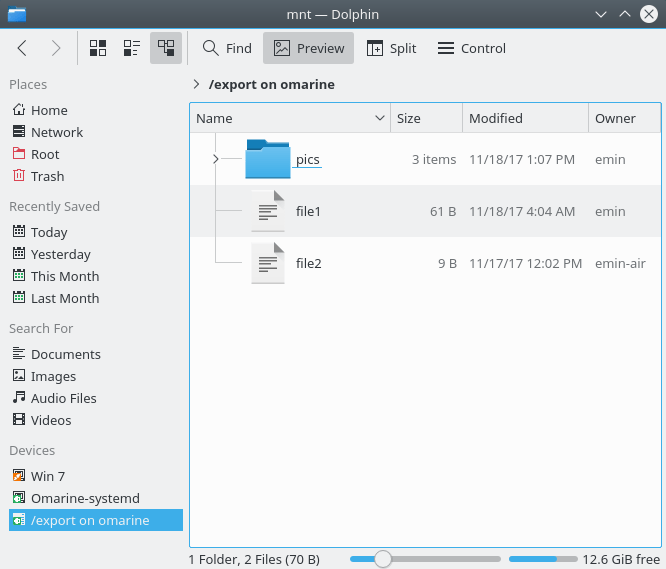Click the forward navigation arrow
666x569 pixels.
click(x=56, y=48)
